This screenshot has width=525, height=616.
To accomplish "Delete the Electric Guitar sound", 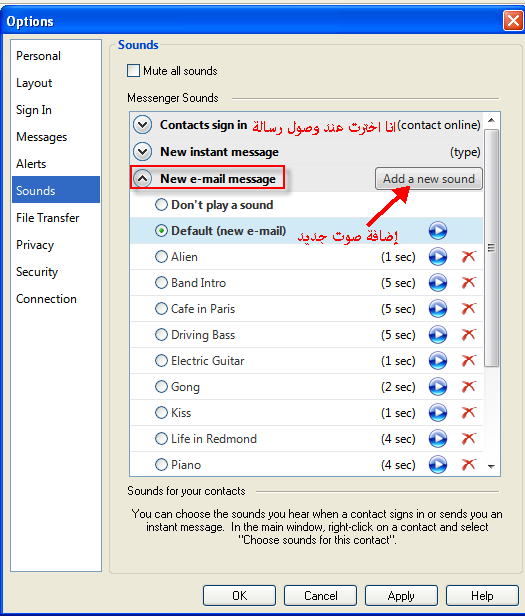I will pyautogui.click(x=468, y=360).
